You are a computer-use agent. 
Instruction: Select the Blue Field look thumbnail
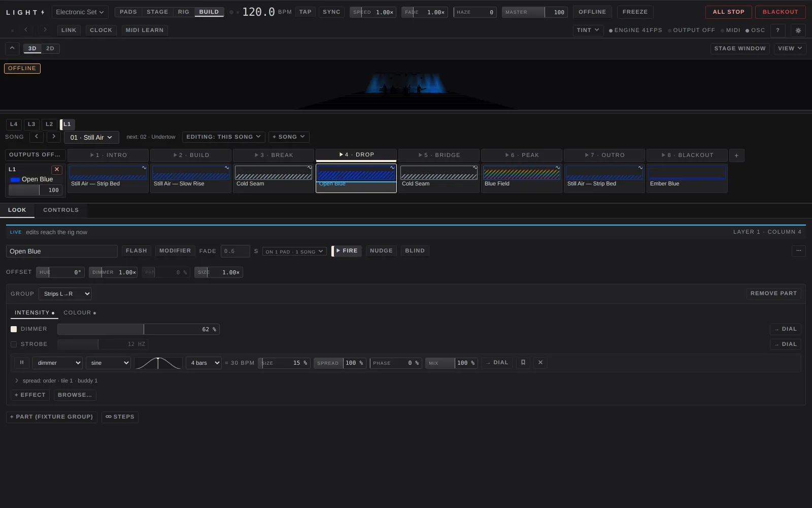tap(521, 178)
